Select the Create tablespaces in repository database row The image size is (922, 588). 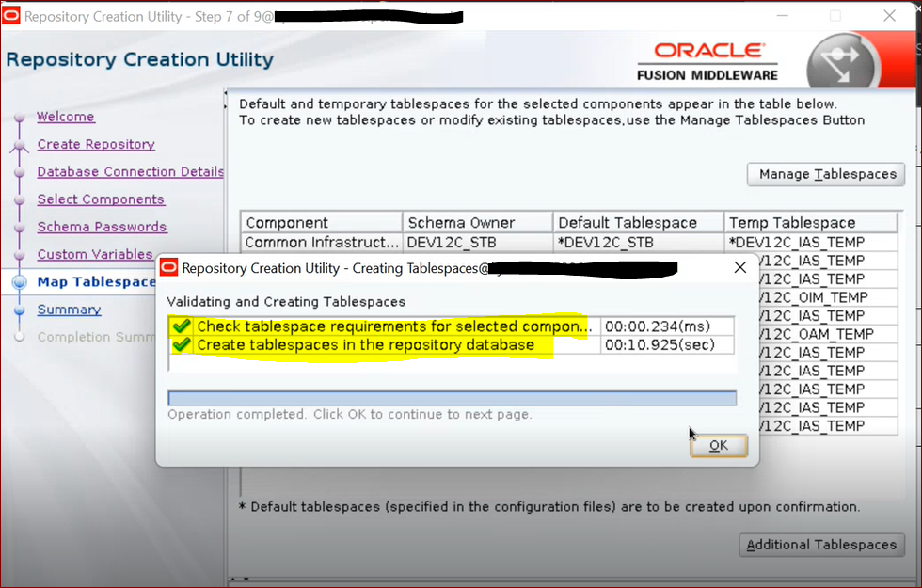451,344
